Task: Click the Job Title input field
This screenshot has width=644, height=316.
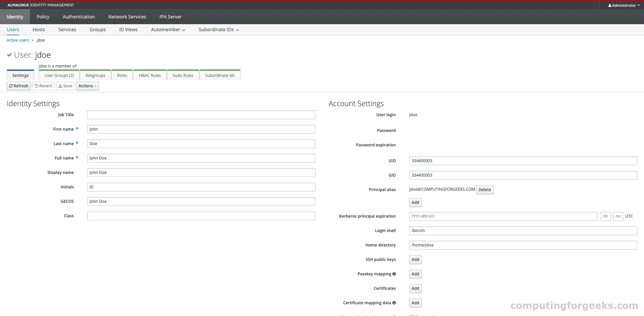Action: click(x=201, y=115)
